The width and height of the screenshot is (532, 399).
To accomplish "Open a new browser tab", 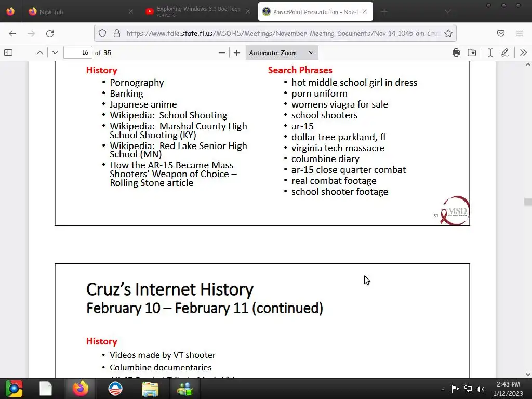I will pyautogui.click(x=384, y=12).
